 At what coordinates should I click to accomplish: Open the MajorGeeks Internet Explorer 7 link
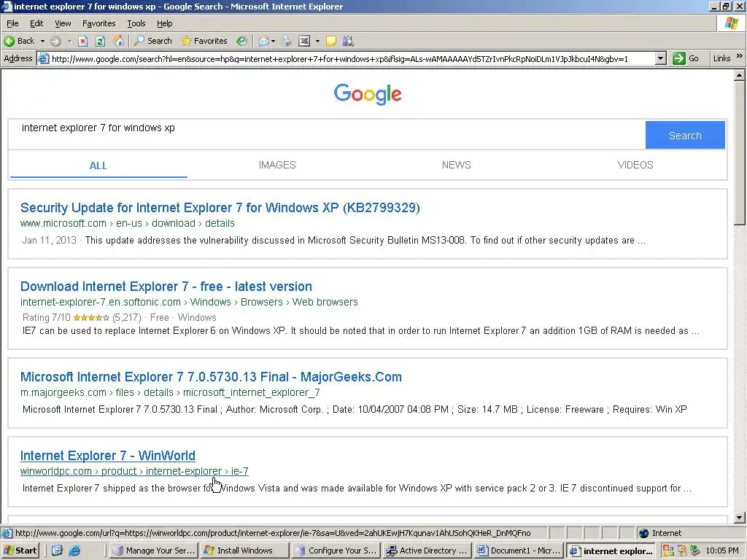point(211,377)
